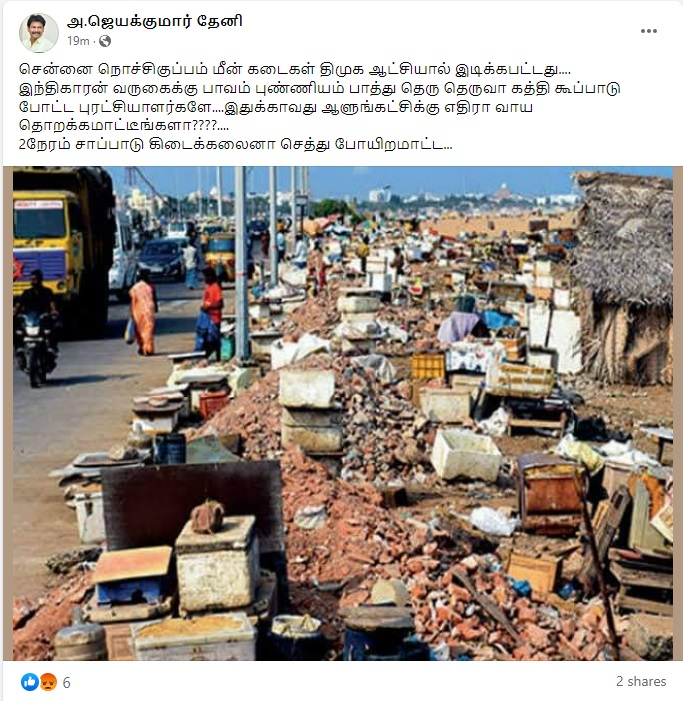Viewport: 683px width, 701px height.
Task: Click the globe public audience icon
Action: (x=105, y=41)
